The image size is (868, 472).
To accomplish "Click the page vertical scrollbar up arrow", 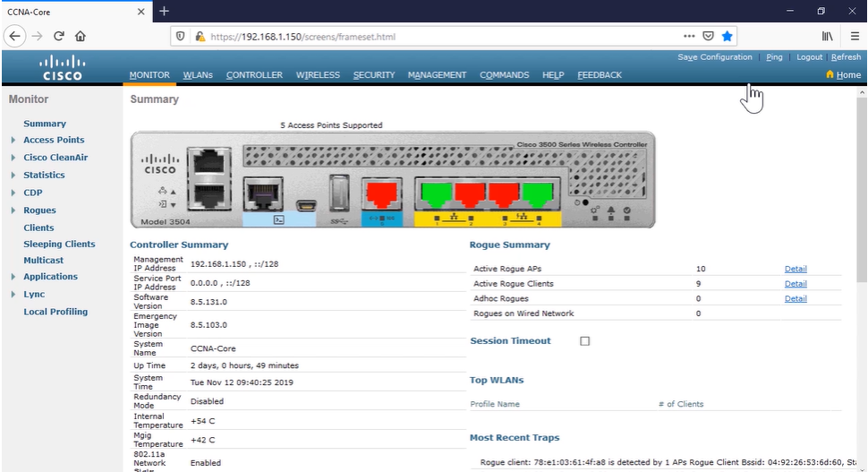I will click(862, 93).
